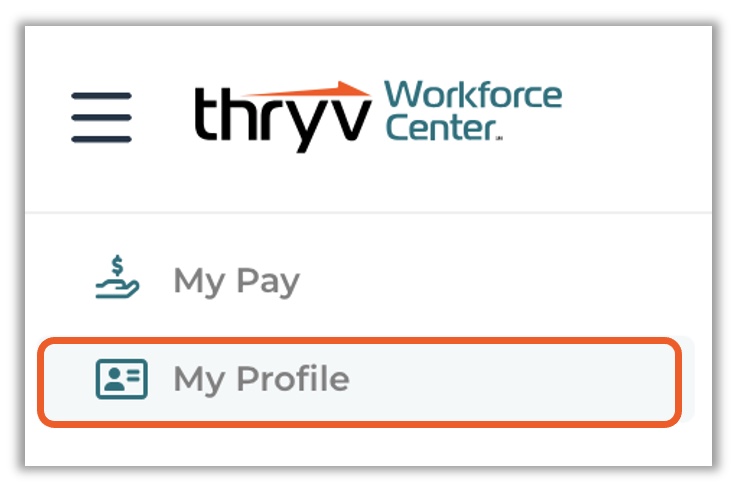Click the word Workforce in the logo
This screenshot has width=740, height=492.
pyautogui.click(x=473, y=95)
